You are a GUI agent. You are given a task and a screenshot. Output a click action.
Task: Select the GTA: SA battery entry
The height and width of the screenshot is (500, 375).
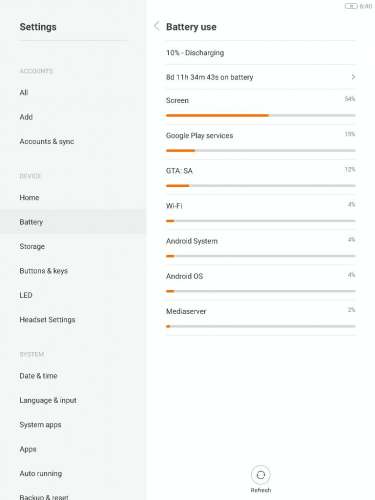pos(261,177)
